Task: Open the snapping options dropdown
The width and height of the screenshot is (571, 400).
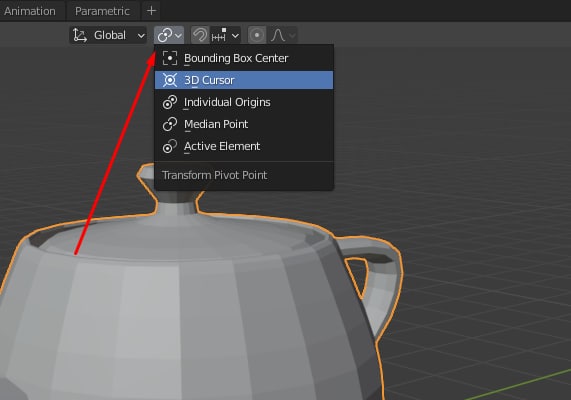Action: coord(225,35)
